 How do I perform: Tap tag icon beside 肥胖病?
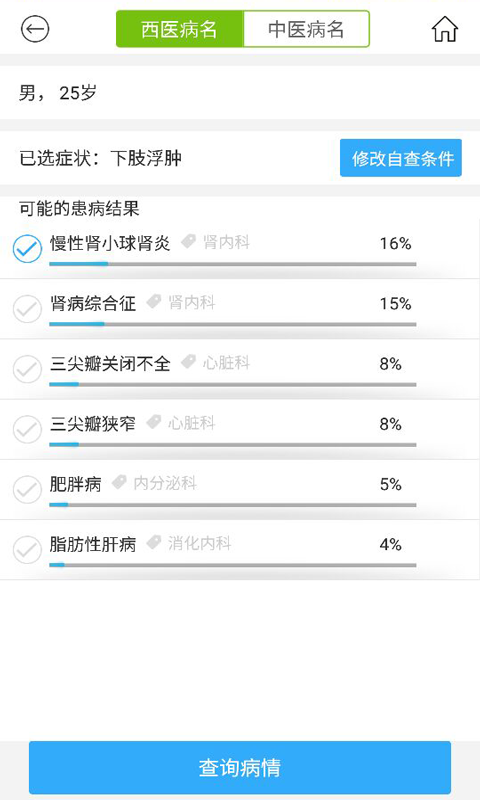pyautogui.click(x=119, y=482)
